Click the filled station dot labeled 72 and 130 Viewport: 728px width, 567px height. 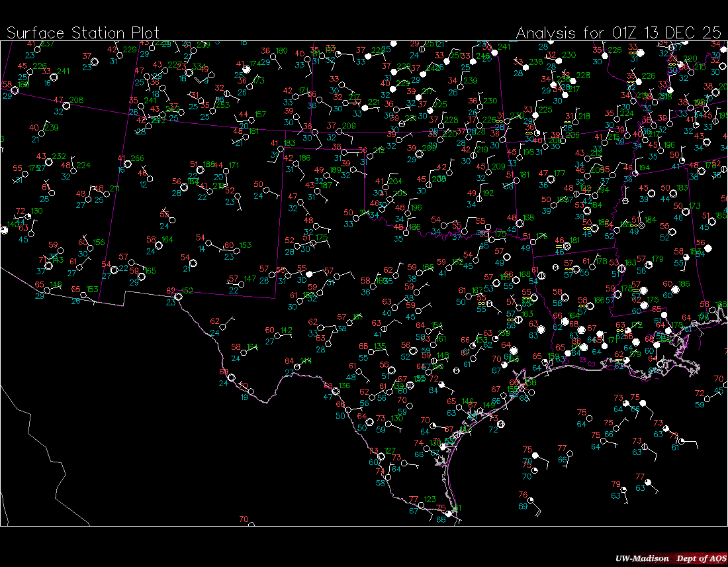pyautogui.click(x=28, y=217)
